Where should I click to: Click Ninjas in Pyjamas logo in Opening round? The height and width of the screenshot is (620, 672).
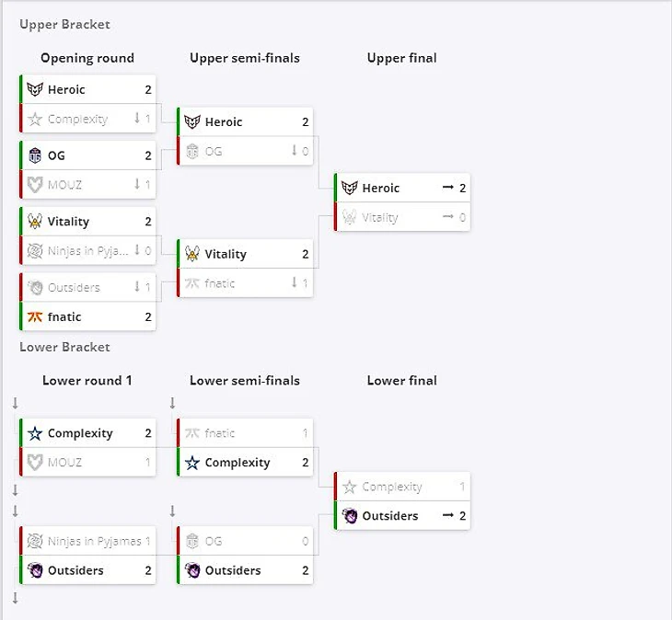[x=35, y=250]
